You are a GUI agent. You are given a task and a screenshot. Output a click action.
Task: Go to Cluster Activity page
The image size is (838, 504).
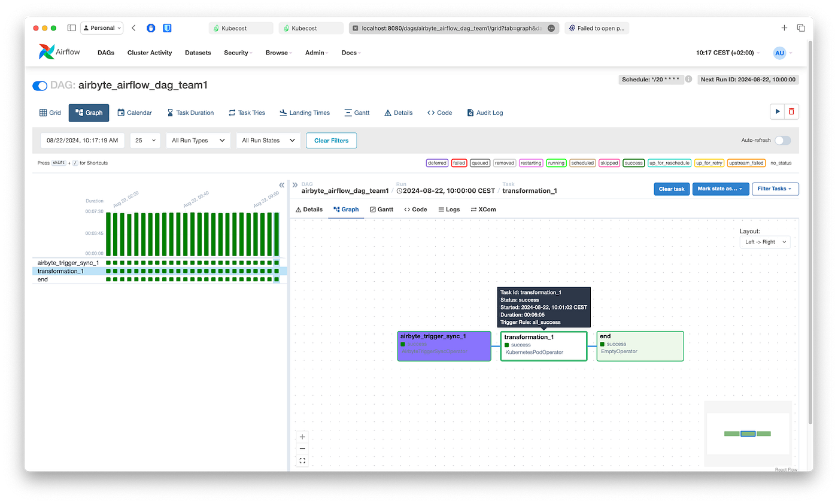click(150, 53)
